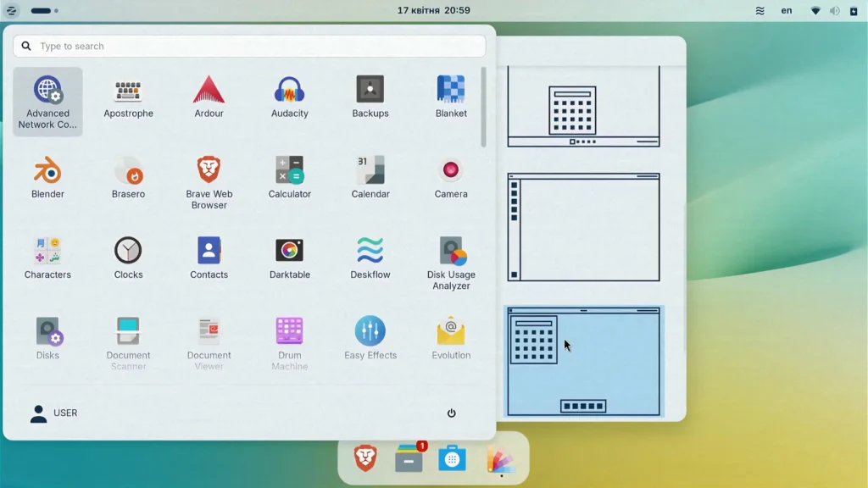Select the bottom-panel layout thumbnail
The height and width of the screenshot is (488, 868).
pyautogui.click(x=583, y=106)
